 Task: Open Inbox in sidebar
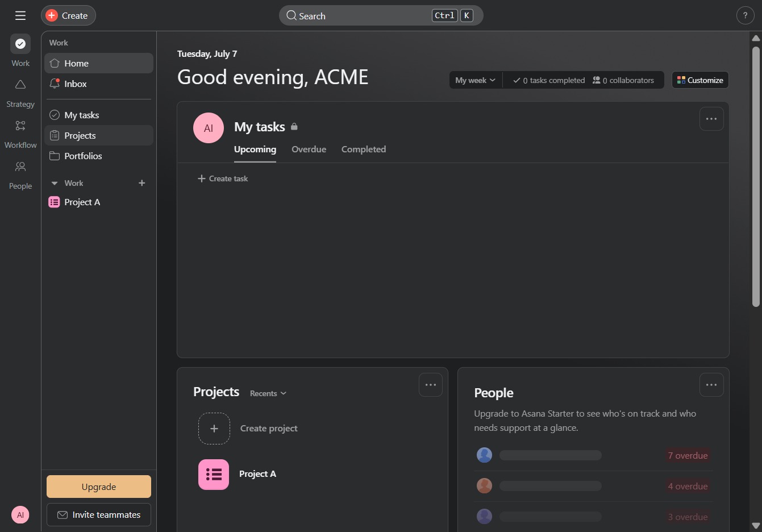coord(99,84)
